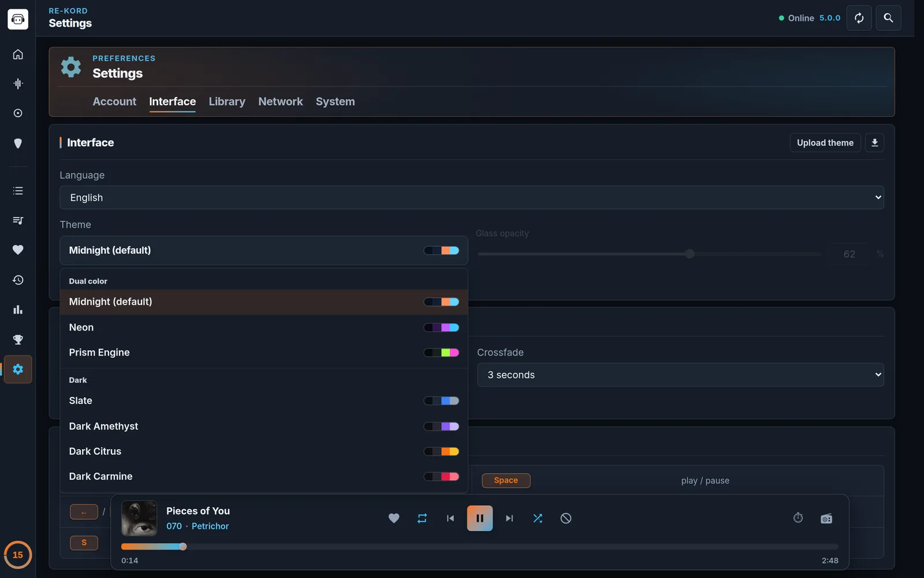Open search from the top bar magnifier

(889, 18)
